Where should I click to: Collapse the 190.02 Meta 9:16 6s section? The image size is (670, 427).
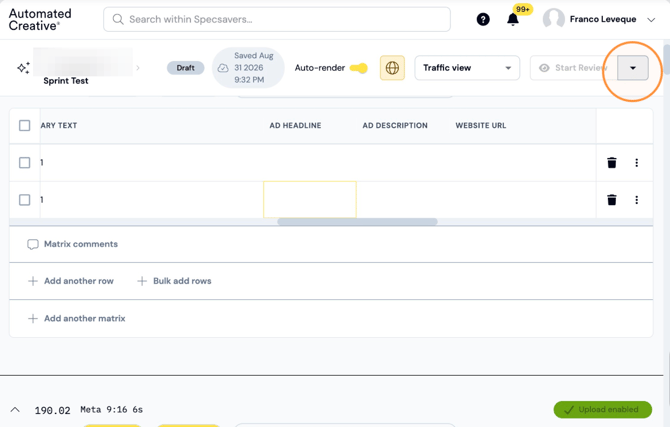tap(15, 409)
